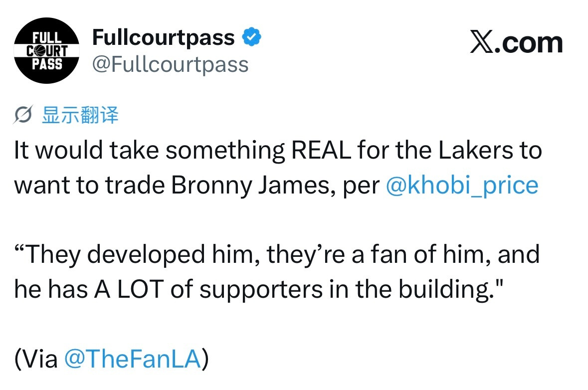Click the basketball in Full Court Pass logo
This screenshot has width=588, height=390.
[40, 51]
